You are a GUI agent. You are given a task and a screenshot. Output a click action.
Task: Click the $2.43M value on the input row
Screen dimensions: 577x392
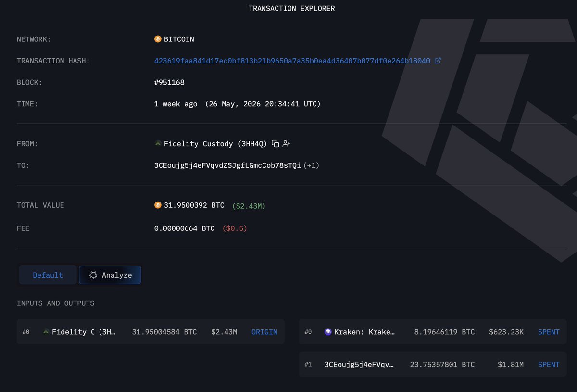click(x=224, y=332)
